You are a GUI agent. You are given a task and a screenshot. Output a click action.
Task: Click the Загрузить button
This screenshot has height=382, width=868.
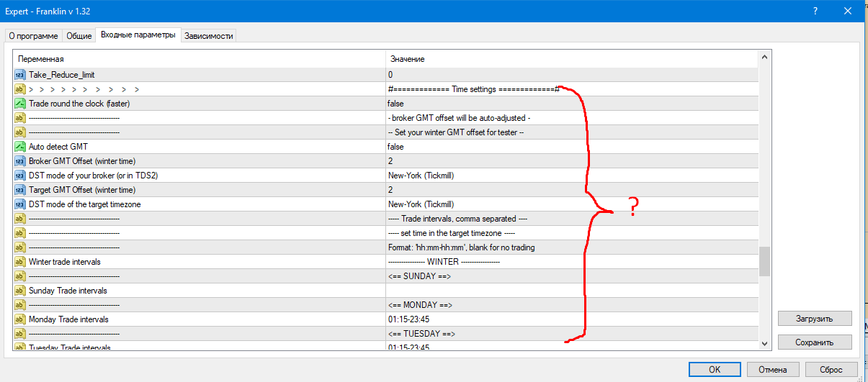point(815,318)
